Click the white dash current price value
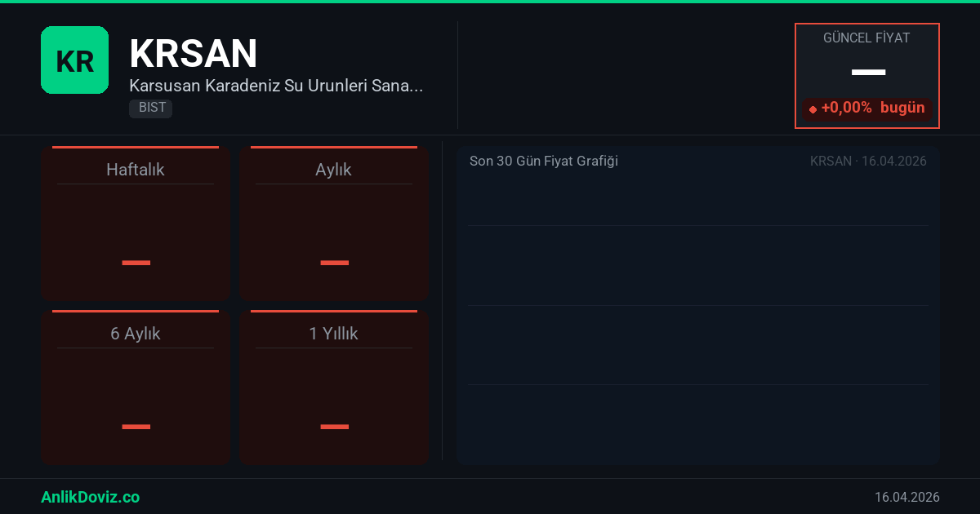 coord(868,73)
